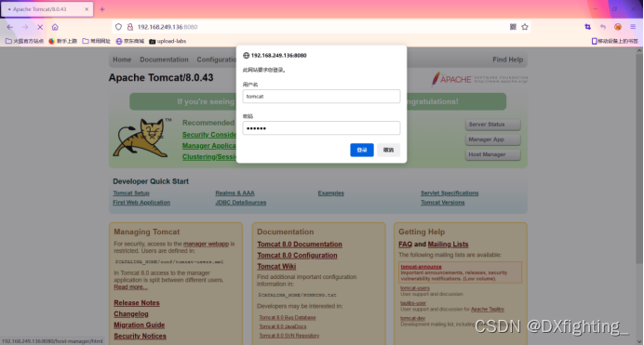Open the Realms & AAA link
The image size is (644, 345).
(x=235, y=193)
